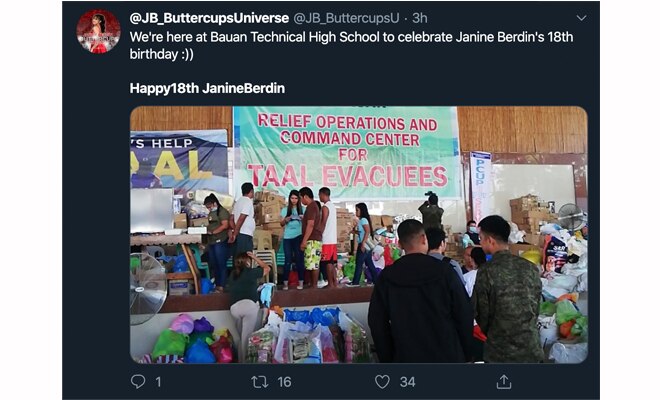This screenshot has width=660, height=400.
Task: Open the Taal evacuees relief photo
Action: pyautogui.click(x=359, y=235)
